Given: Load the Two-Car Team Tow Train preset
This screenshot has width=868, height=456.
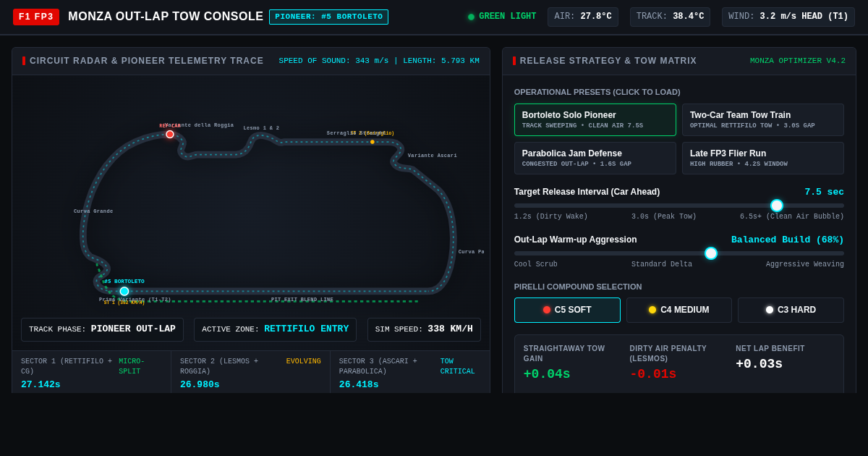Looking at the screenshot, I should tap(763, 120).
